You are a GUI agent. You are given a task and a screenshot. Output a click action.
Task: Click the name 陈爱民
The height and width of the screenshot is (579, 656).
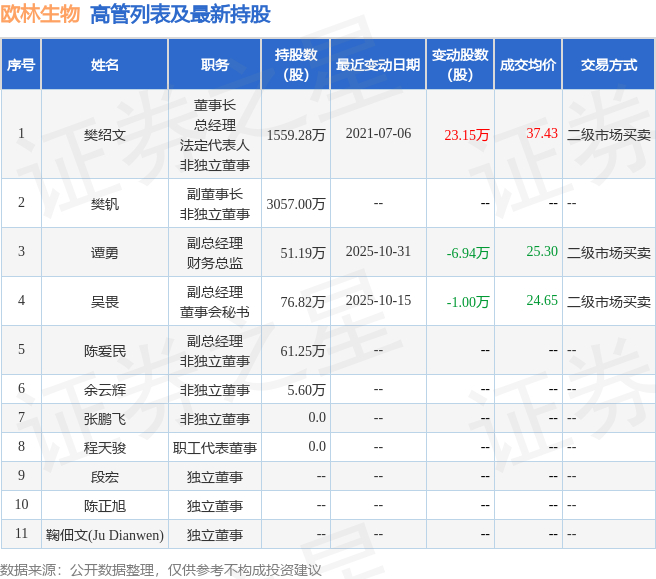coord(105,351)
